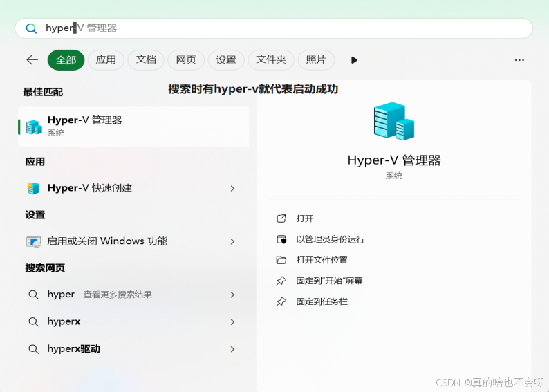The width and height of the screenshot is (549, 392).
Task: Click the 启用或关闭 Windows 功能 icon
Action: 34,241
